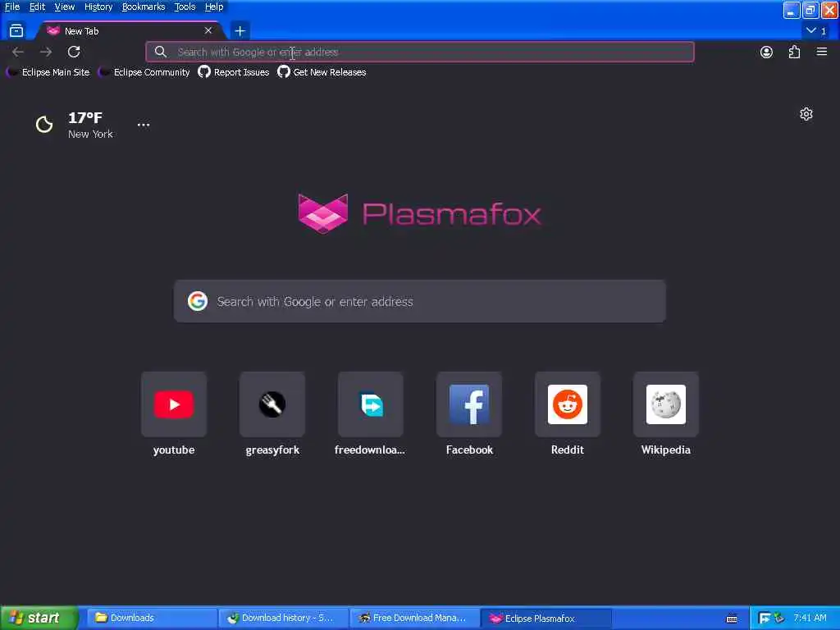Close the New Tab tab
This screenshot has height=630, width=840.
point(208,30)
